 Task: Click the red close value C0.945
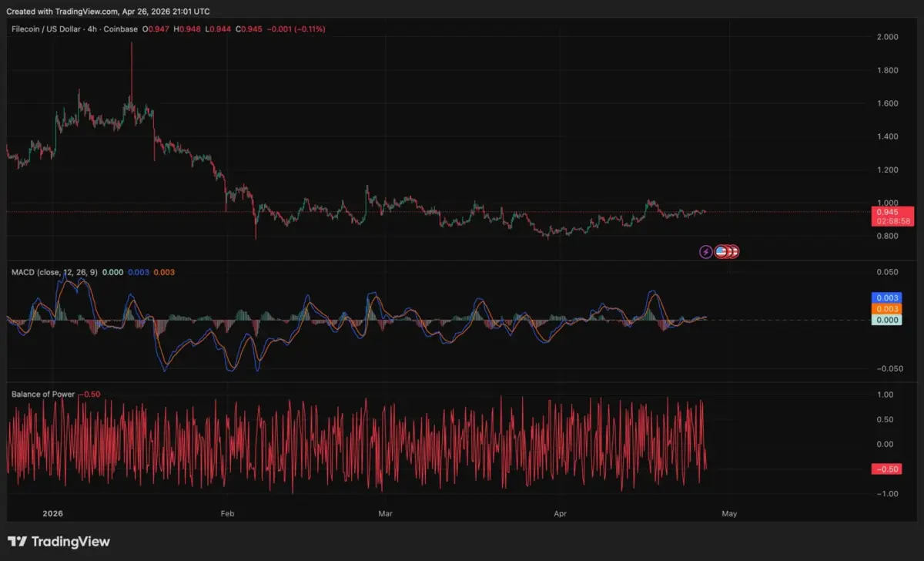tap(251, 29)
